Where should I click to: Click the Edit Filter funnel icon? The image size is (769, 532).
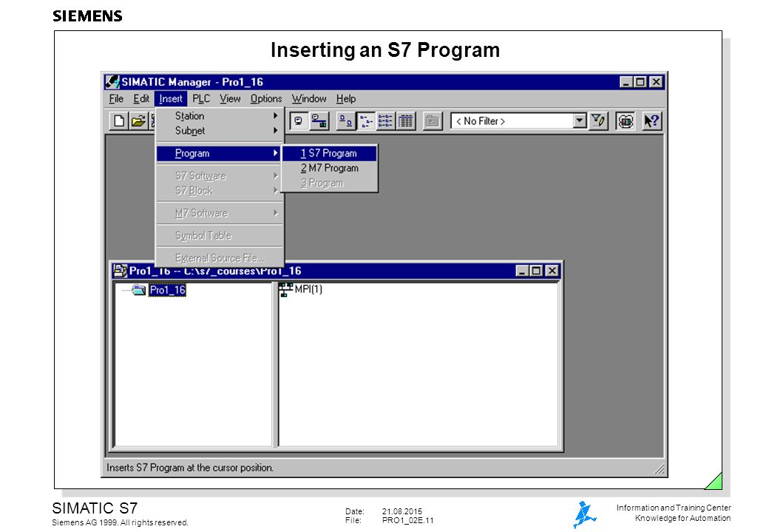598,121
